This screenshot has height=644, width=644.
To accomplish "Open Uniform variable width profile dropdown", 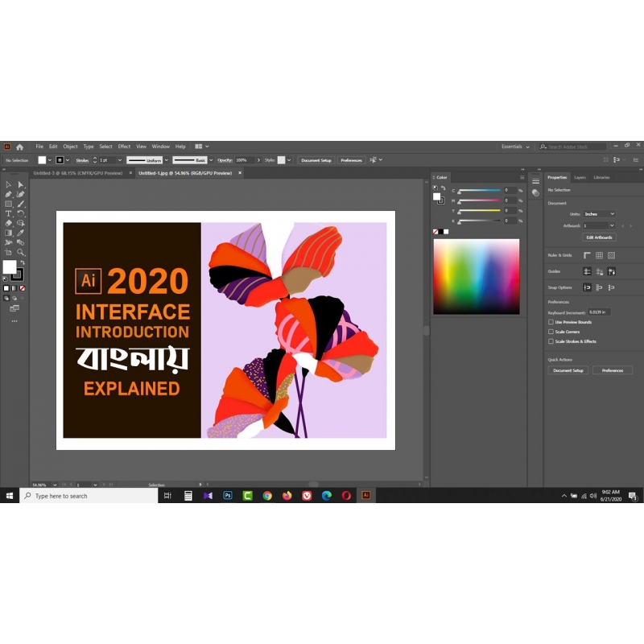I will 167,160.
